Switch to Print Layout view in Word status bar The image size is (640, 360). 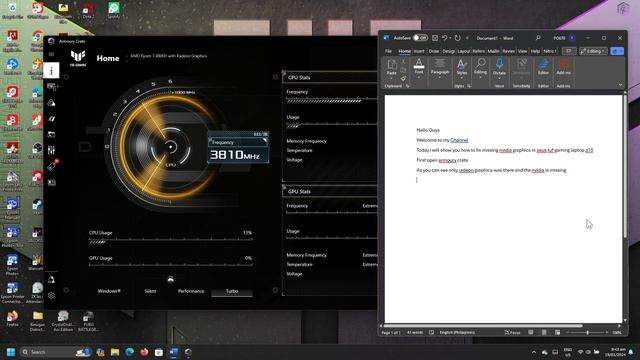pos(544,333)
